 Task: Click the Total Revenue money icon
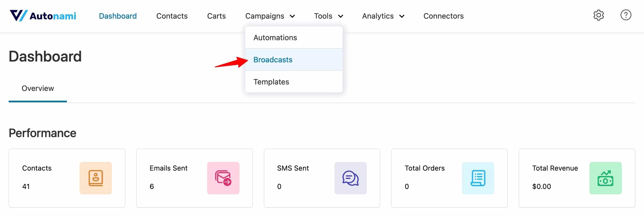point(606,178)
